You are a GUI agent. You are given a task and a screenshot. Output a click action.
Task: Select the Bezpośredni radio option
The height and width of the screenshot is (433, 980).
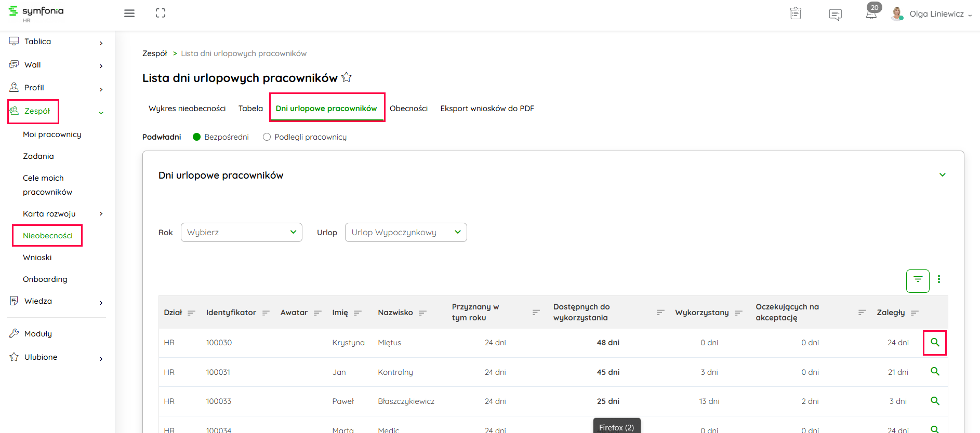pyautogui.click(x=197, y=137)
